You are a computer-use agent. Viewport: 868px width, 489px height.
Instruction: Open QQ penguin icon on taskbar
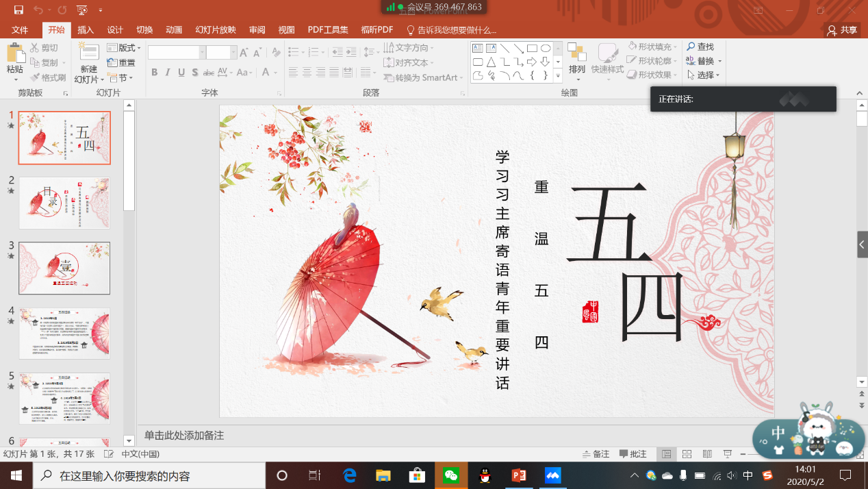pyautogui.click(x=485, y=475)
